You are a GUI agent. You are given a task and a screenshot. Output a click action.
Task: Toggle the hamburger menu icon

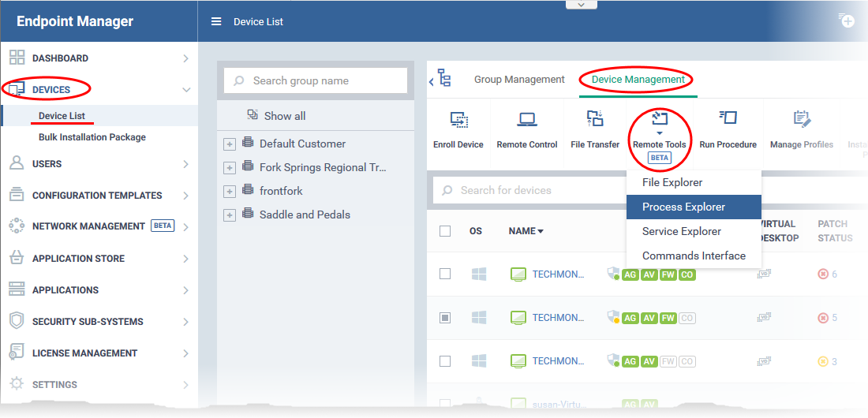pyautogui.click(x=216, y=21)
